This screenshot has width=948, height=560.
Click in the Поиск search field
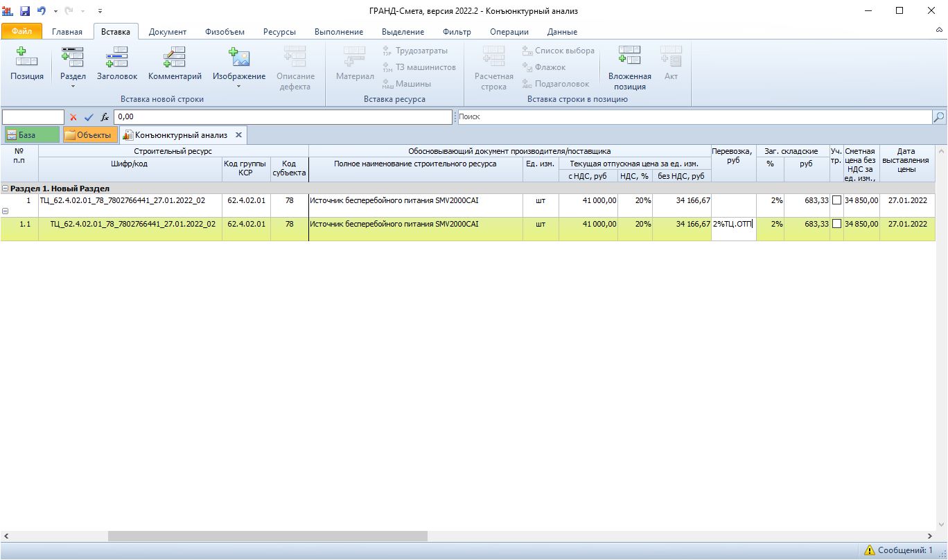pyautogui.click(x=693, y=117)
